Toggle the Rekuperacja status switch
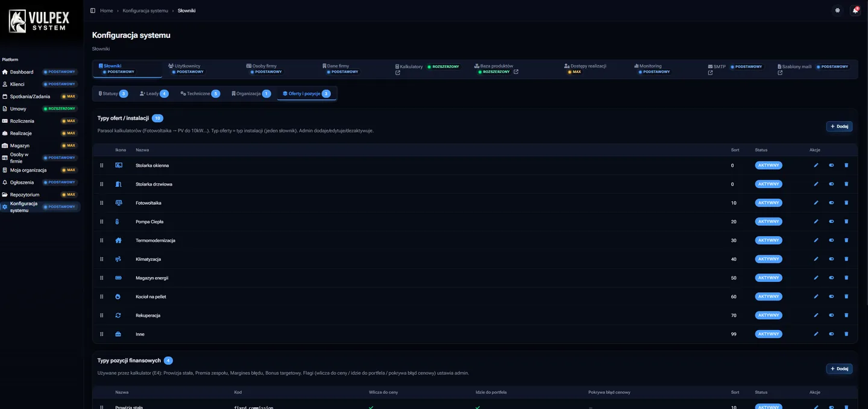 pyautogui.click(x=831, y=315)
